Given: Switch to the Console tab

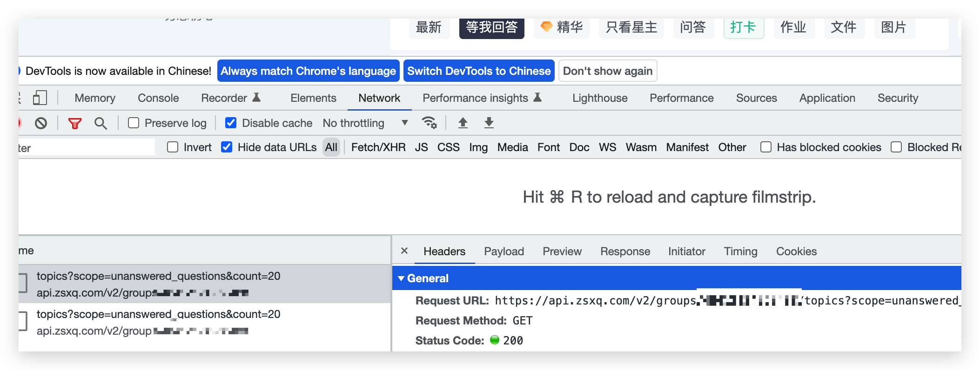Looking at the screenshot, I should (158, 98).
